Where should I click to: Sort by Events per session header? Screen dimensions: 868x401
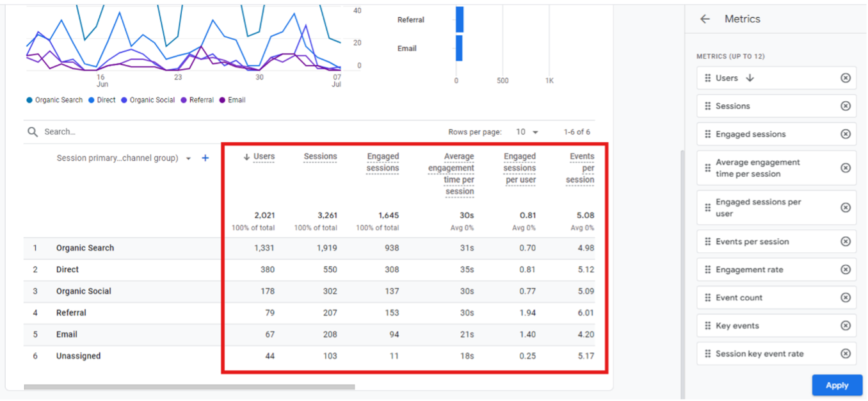(x=580, y=168)
